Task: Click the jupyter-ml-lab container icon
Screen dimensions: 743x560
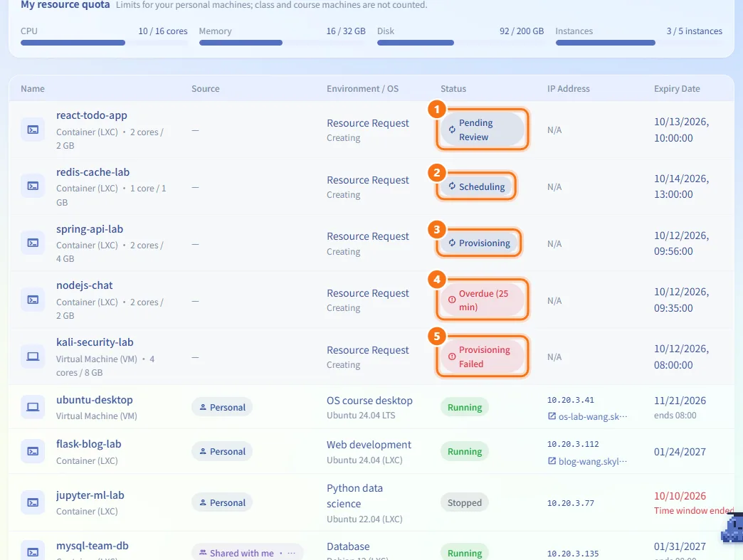Action: coord(33,502)
